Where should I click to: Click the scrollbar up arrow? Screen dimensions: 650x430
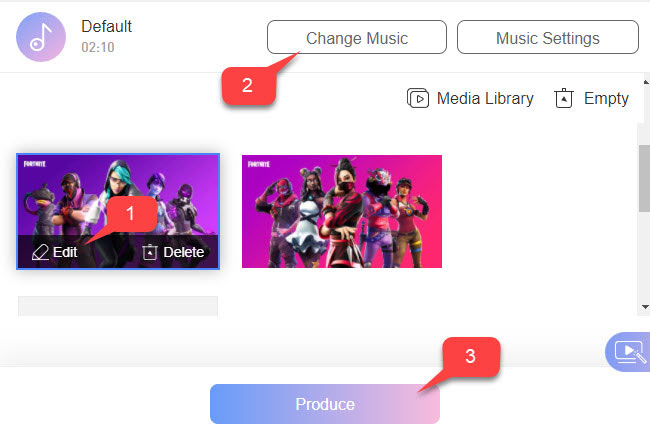click(x=645, y=82)
